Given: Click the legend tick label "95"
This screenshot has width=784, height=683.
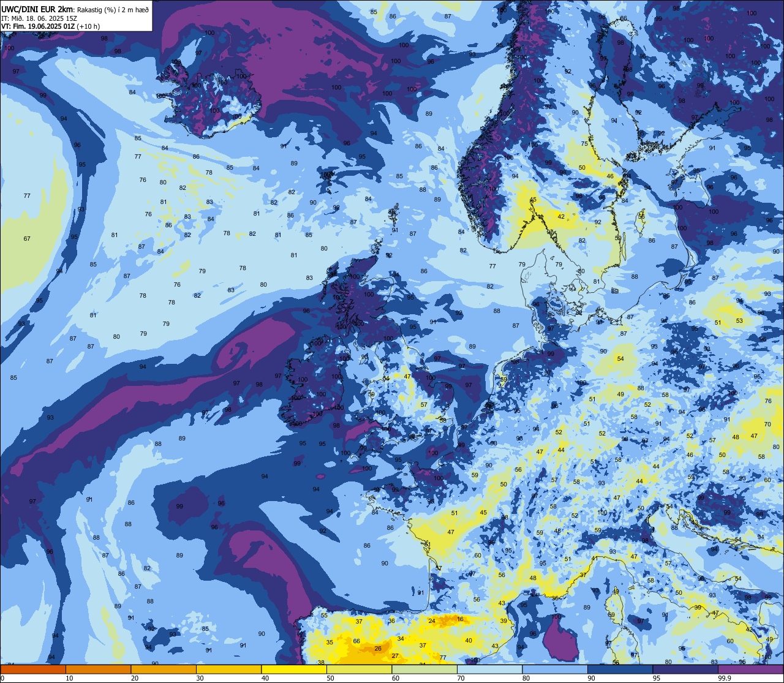Looking at the screenshot, I should coord(657,678).
